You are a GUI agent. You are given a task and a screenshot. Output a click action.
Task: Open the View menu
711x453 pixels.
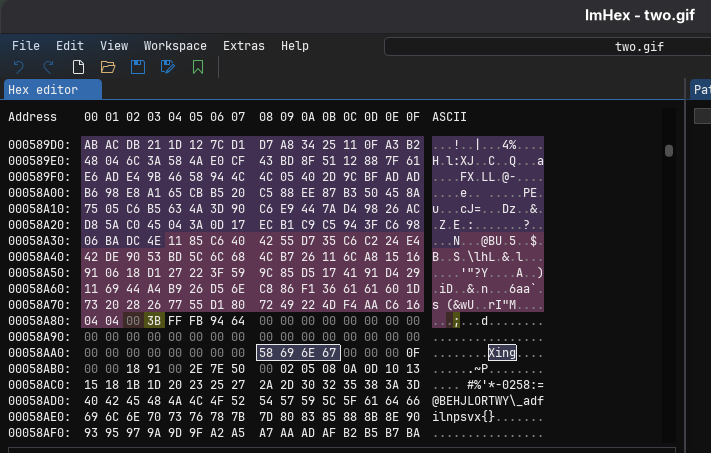[x=114, y=46]
